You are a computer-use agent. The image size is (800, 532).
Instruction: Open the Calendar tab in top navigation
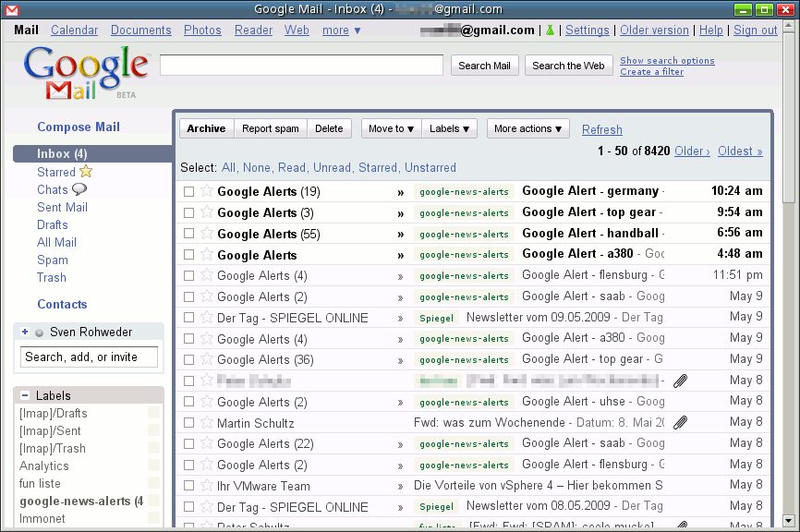[74, 30]
